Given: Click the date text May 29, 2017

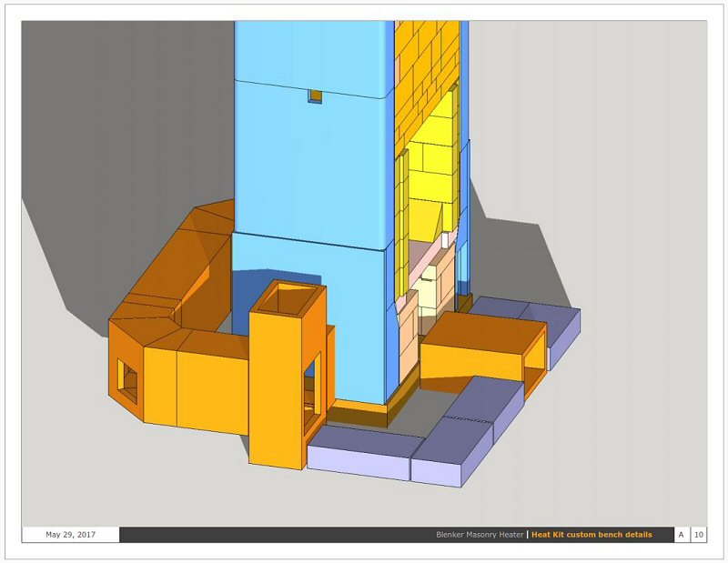Looking at the screenshot, I should coord(71,534).
